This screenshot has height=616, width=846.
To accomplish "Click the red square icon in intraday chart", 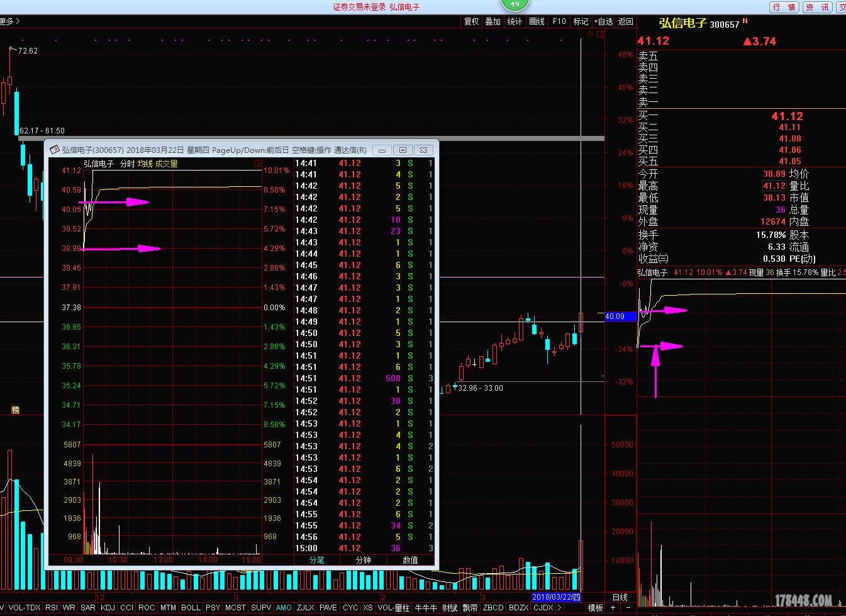I will point(257,164).
